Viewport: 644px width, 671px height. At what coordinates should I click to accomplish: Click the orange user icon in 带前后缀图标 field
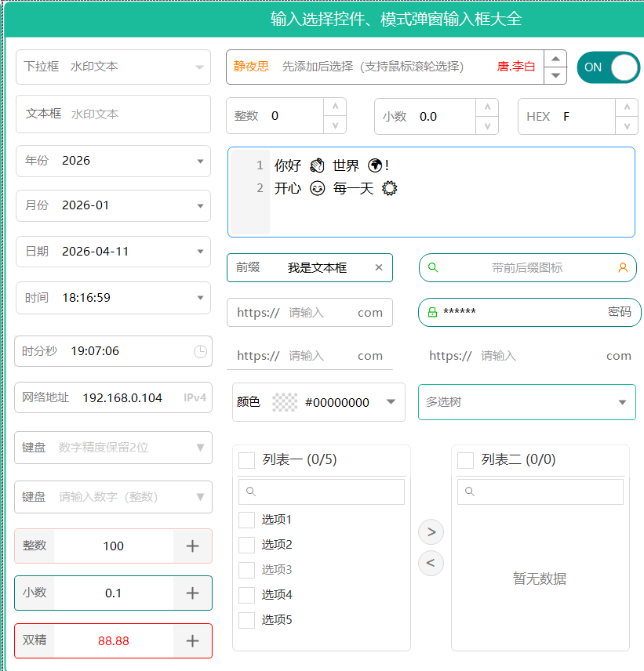[623, 267]
